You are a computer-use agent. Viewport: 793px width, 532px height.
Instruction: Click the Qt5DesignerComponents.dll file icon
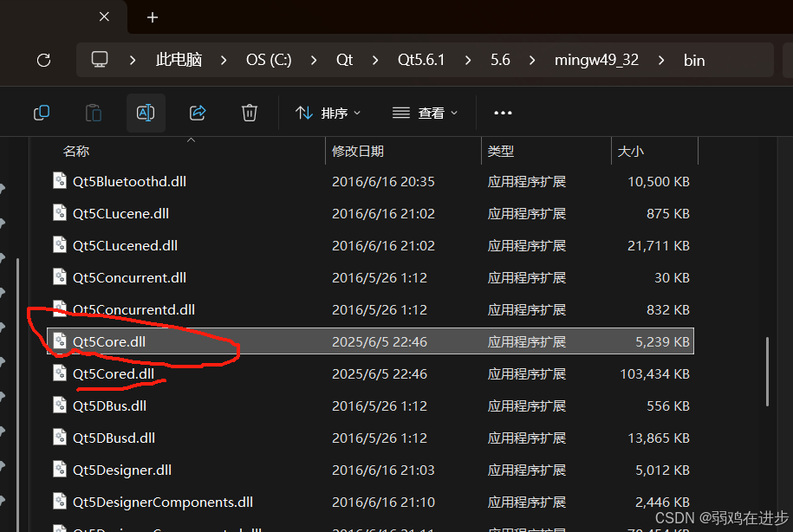[60, 501]
